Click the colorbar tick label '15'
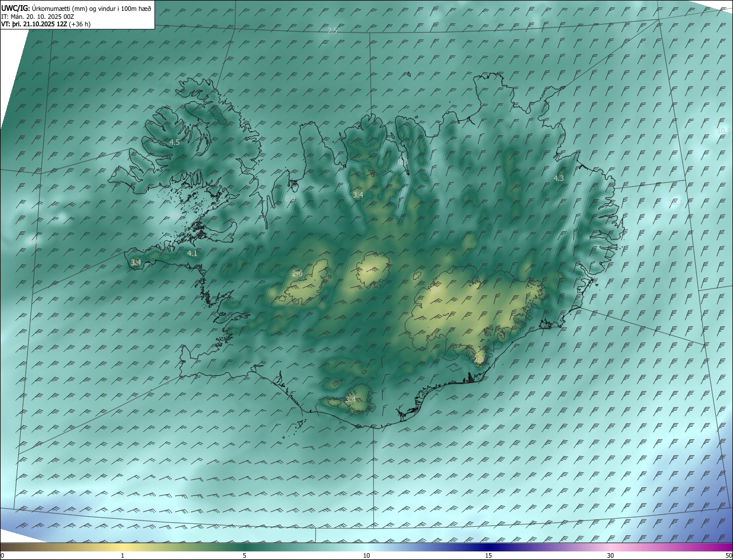733x560 pixels. pos(488,555)
